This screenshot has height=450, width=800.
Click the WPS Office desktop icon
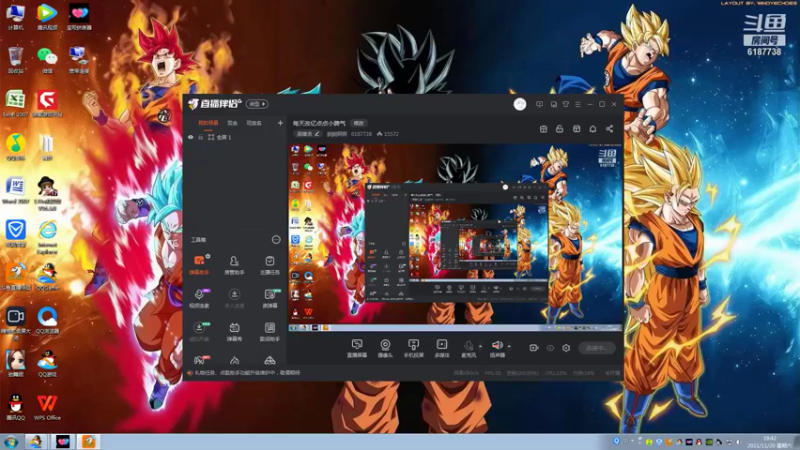tap(47, 407)
